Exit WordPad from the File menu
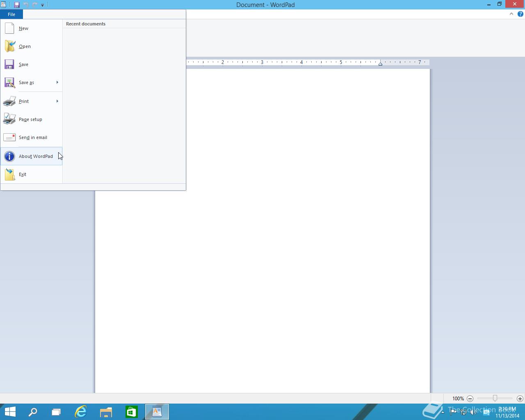Viewport: 525px width, 420px height. click(x=31, y=174)
